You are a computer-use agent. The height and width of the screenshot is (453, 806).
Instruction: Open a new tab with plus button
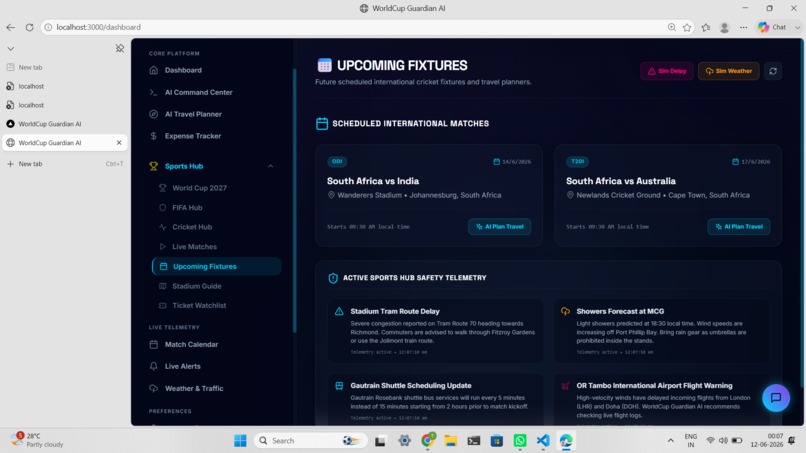tap(10, 164)
